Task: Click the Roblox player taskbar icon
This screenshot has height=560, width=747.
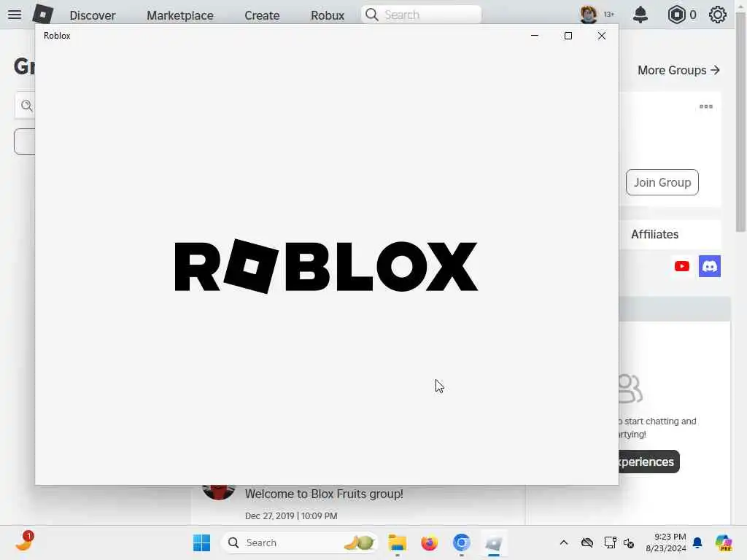Action: coord(494,542)
